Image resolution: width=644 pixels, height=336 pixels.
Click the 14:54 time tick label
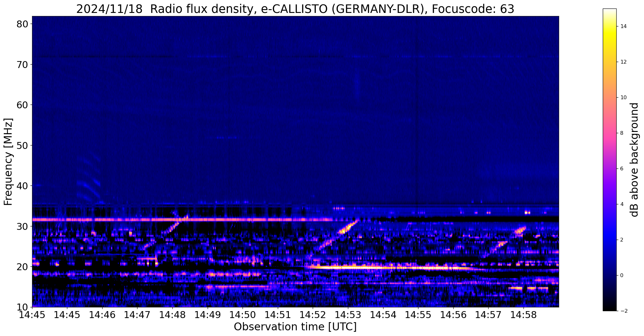[x=383, y=315]
